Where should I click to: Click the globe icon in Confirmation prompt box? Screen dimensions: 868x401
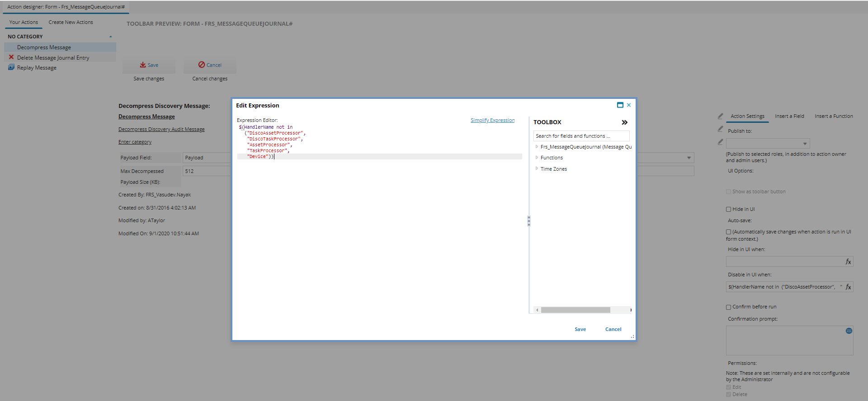[x=849, y=331]
